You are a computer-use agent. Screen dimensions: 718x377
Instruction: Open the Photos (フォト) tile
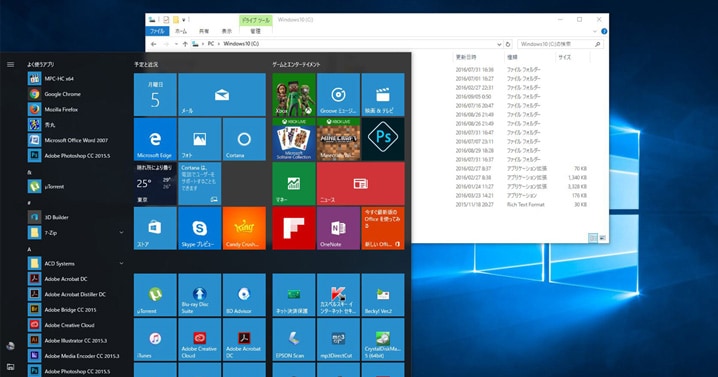point(200,139)
